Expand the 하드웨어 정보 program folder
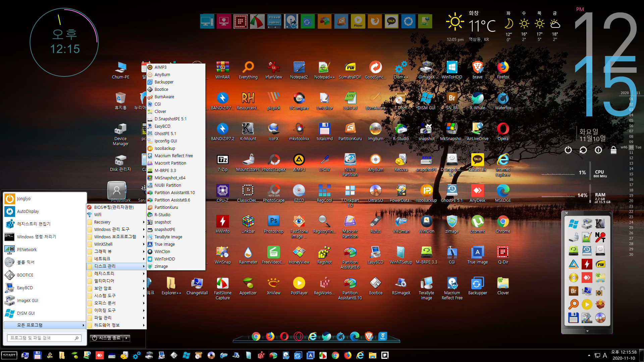The height and width of the screenshot is (362, 644). pyautogui.click(x=116, y=325)
